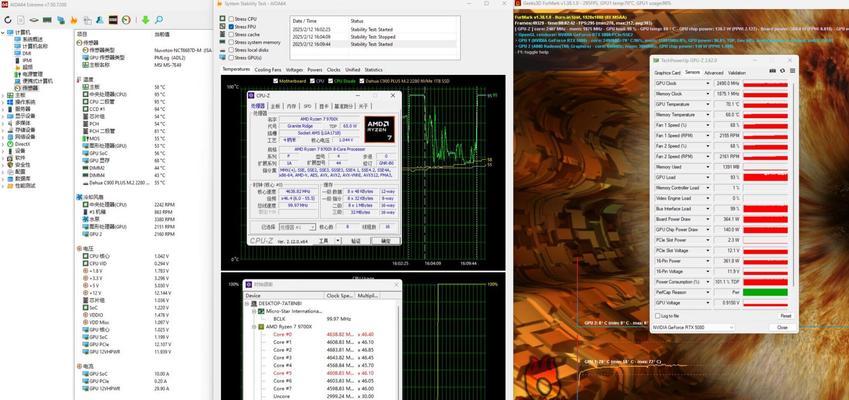Viewport: 849px width, 400px height.
Task: Click the black monitor diagnostics icon in AIDA64 toolbar
Action: pyautogui.click(x=113, y=20)
